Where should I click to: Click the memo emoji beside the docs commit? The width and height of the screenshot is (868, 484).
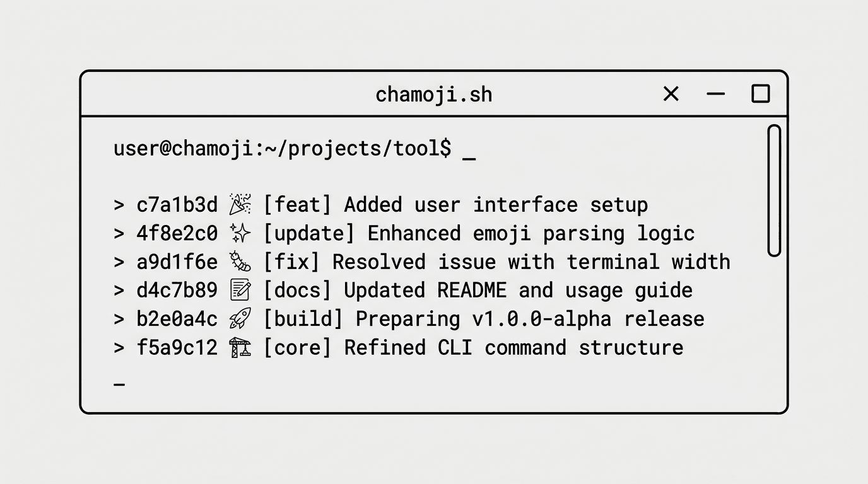tap(240, 290)
